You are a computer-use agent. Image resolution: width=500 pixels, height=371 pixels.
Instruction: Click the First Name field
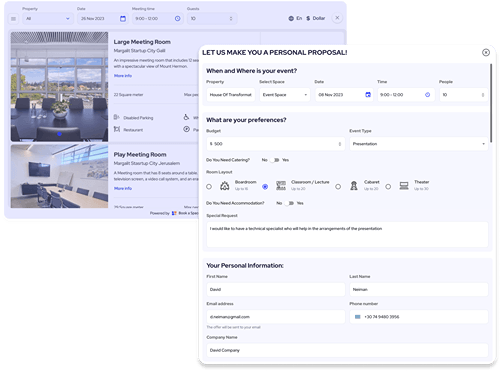coord(276,289)
